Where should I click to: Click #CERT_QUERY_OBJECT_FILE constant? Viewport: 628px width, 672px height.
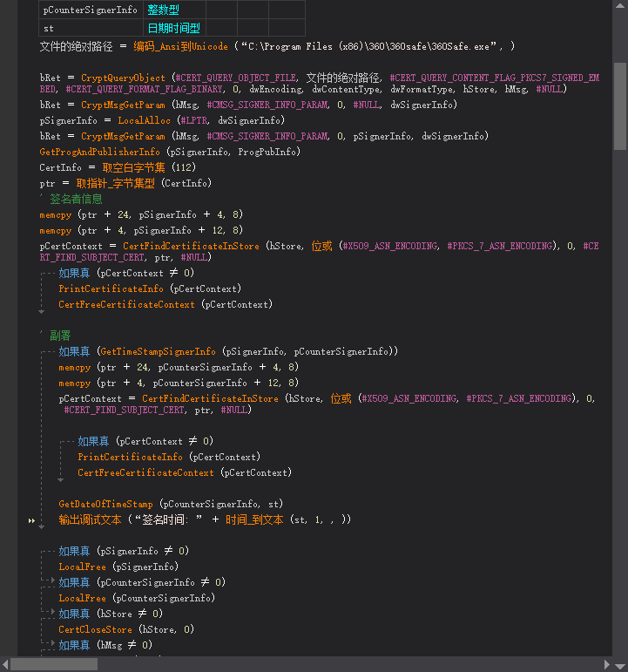click(235, 78)
